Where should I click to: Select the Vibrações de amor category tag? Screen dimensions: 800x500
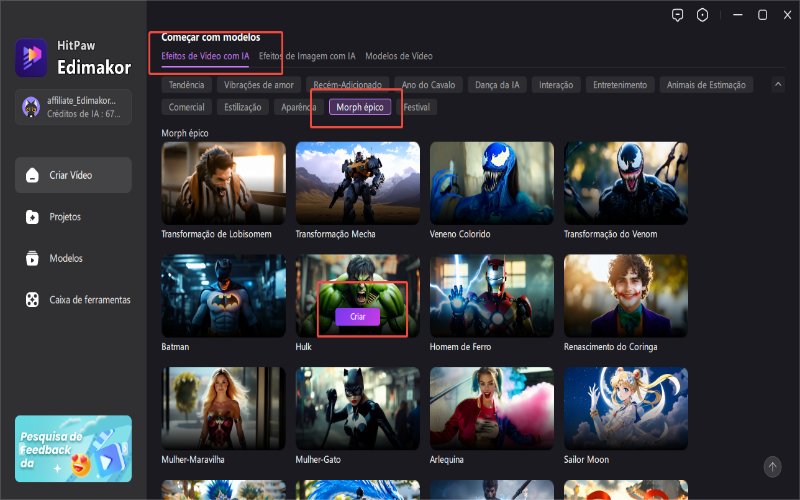click(259, 85)
